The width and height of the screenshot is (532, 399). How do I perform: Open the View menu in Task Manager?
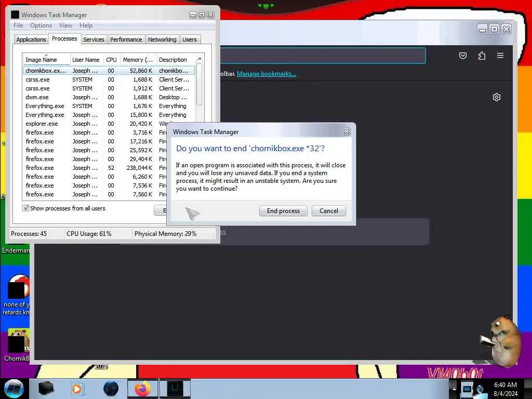(x=65, y=25)
